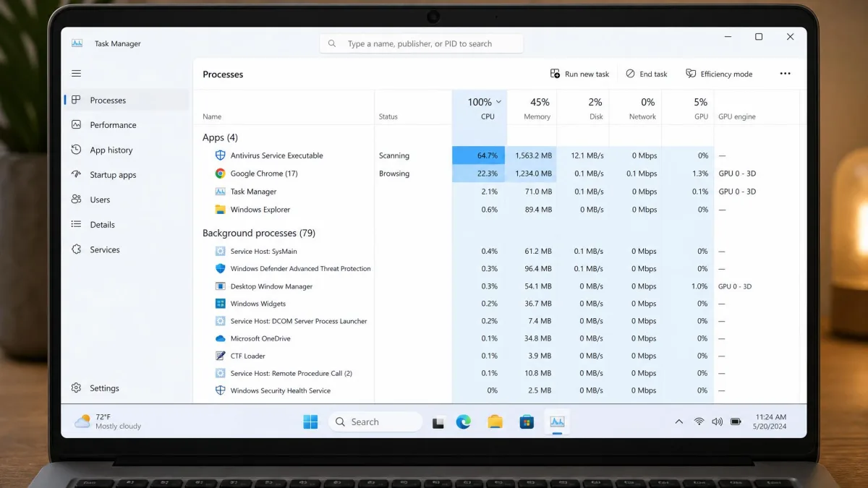Click the 22.3% CPU value cell
The width and height of the screenshot is (868, 488).
coord(479,174)
